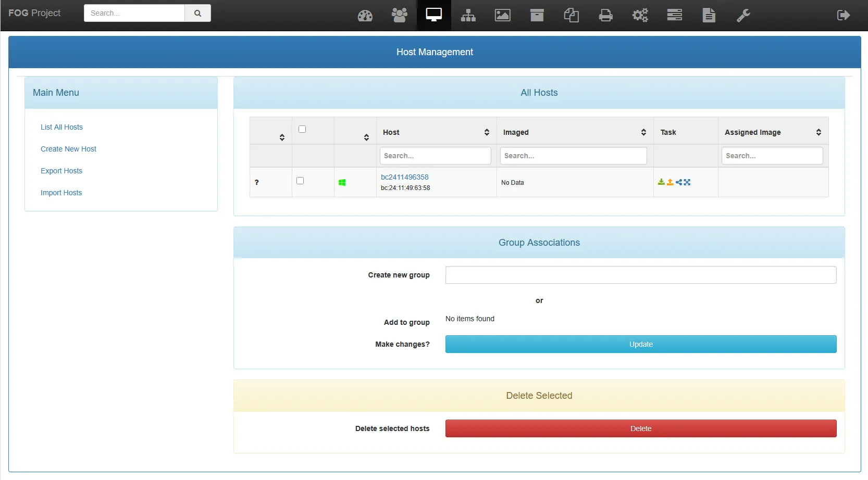Screen dimensions: 868x480
Task: Open Group Management hierarchy icon
Action: (468, 16)
